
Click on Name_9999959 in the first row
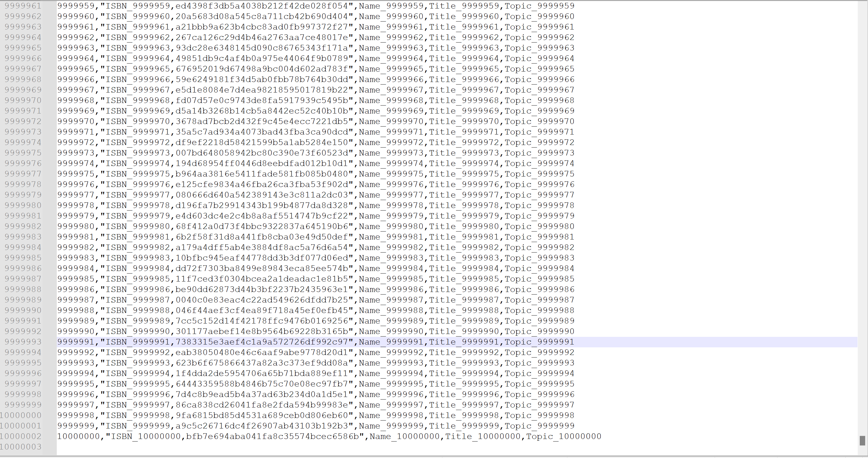391,6
